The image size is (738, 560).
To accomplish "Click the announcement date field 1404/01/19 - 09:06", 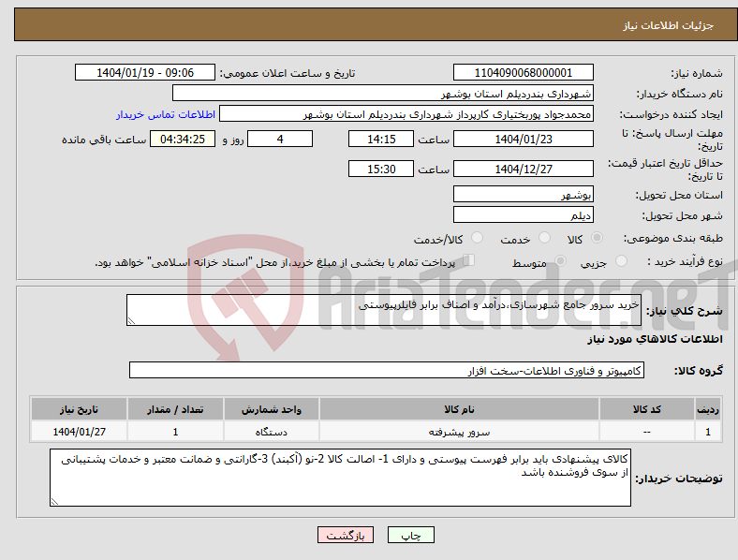I will coord(145,73).
